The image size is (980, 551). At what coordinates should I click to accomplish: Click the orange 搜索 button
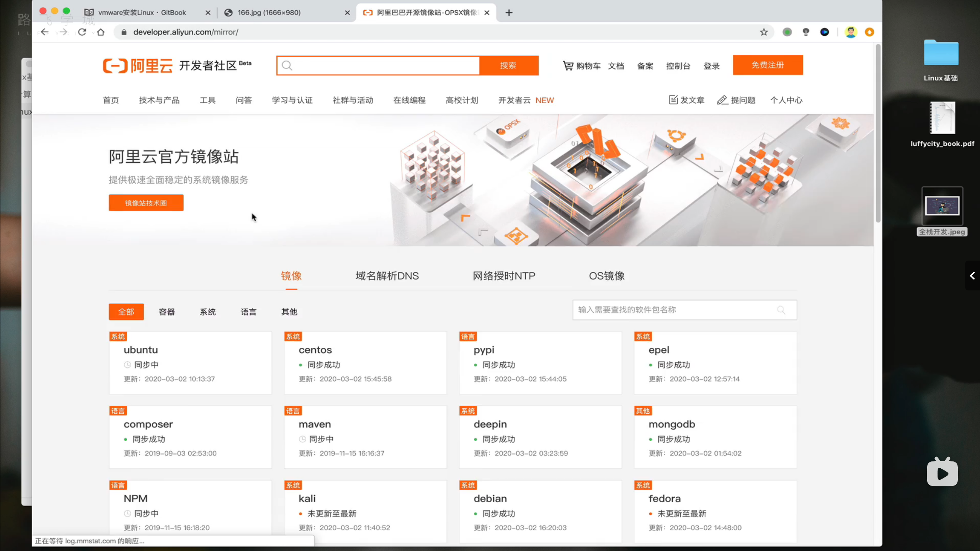(508, 65)
